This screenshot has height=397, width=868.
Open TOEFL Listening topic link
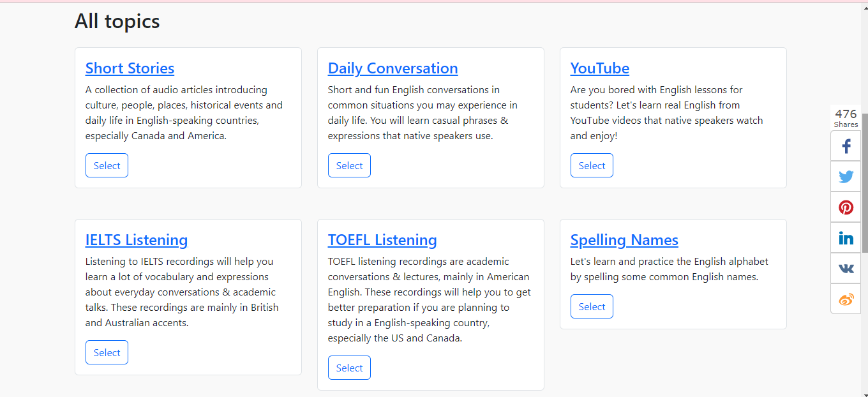point(382,240)
